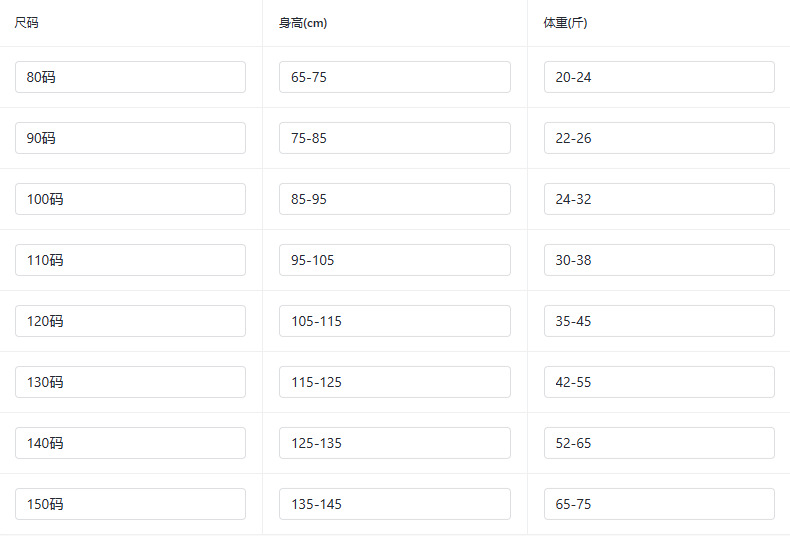Click the weight input containing 22-26
The width and height of the screenshot is (790, 536).
659,138
